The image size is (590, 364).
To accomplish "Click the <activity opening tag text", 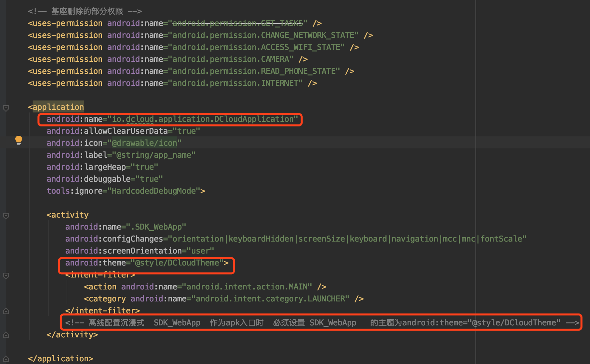I will [x=68, y=215].
